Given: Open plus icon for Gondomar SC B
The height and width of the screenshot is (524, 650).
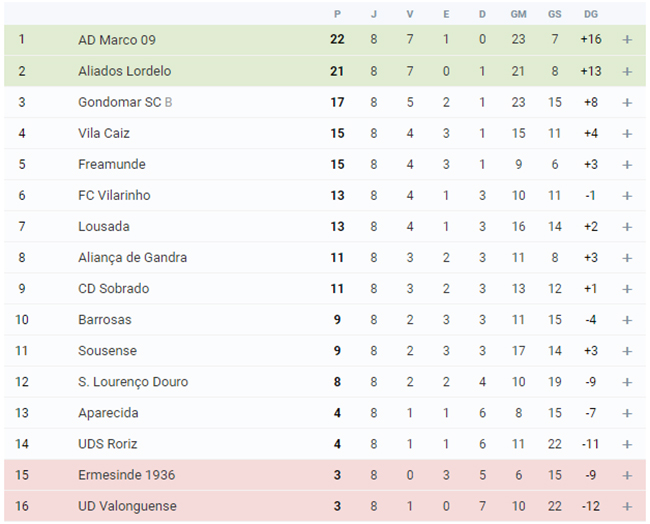Looking at the screenshot, I should (627, 102).
